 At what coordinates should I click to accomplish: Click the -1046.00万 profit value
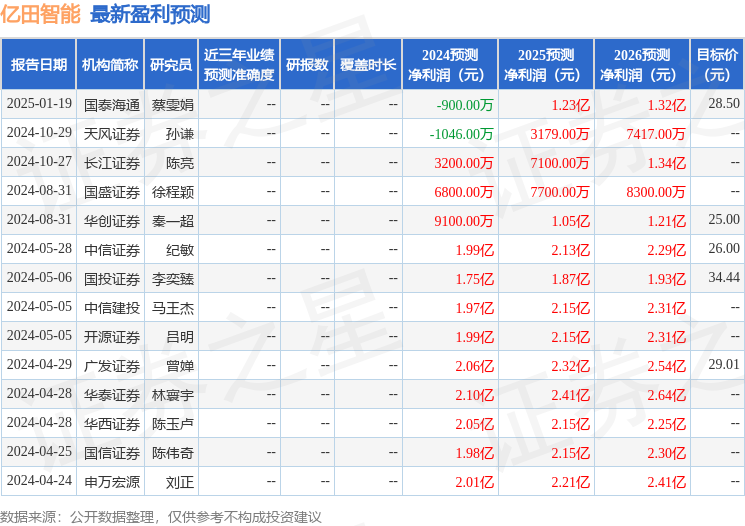(x=461, y=134)
